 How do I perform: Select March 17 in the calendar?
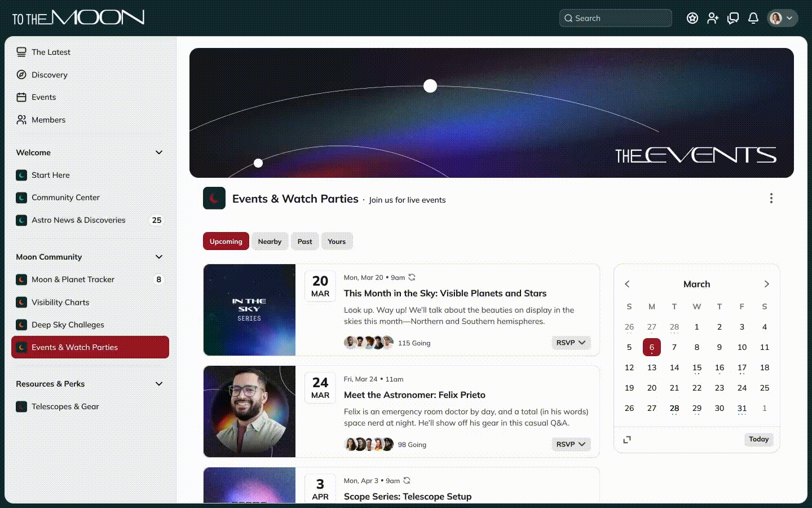click(742, 367)
